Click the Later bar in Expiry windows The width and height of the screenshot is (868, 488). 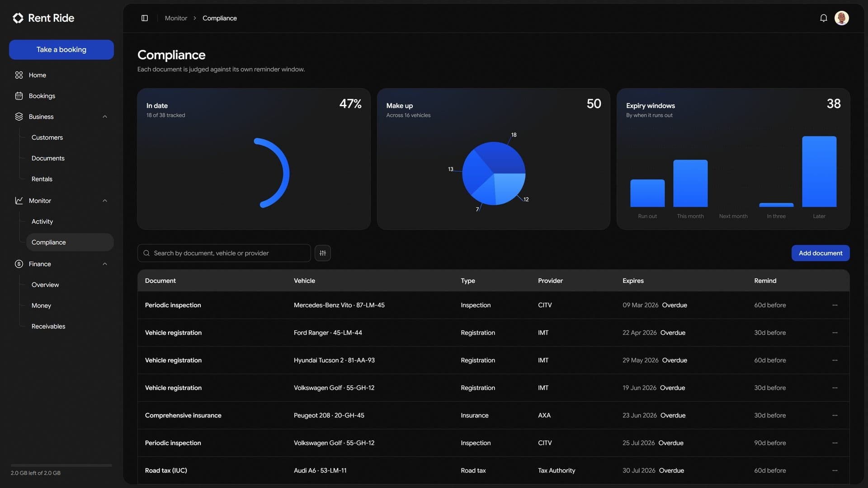click(819, 171)
